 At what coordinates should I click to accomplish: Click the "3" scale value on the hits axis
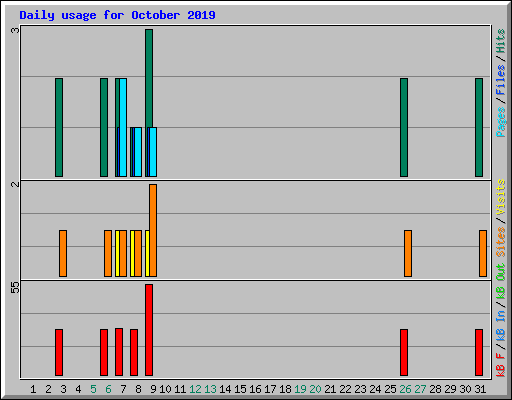[x=15, y=30]
